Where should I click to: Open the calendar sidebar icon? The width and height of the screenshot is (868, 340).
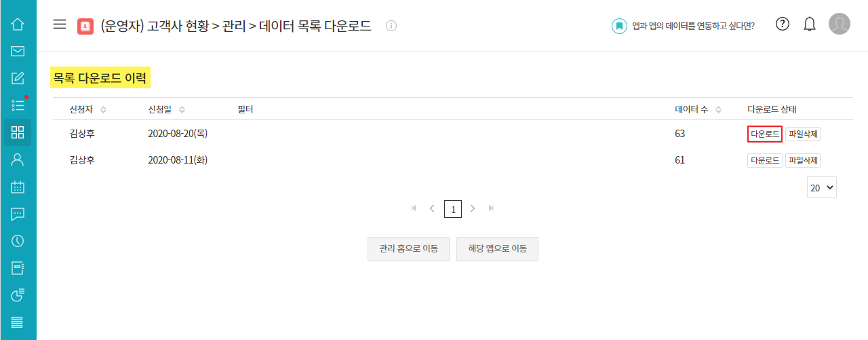coord(18,187)
